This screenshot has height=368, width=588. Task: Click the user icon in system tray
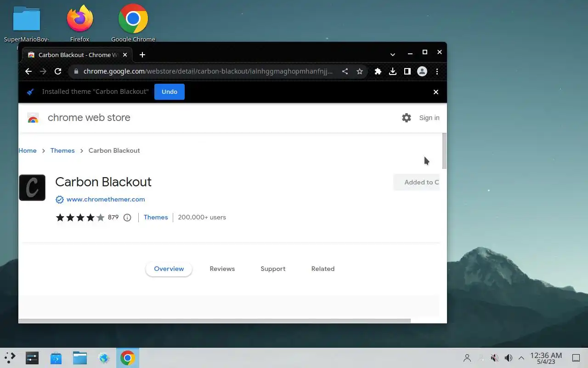[x=467, y=358]
